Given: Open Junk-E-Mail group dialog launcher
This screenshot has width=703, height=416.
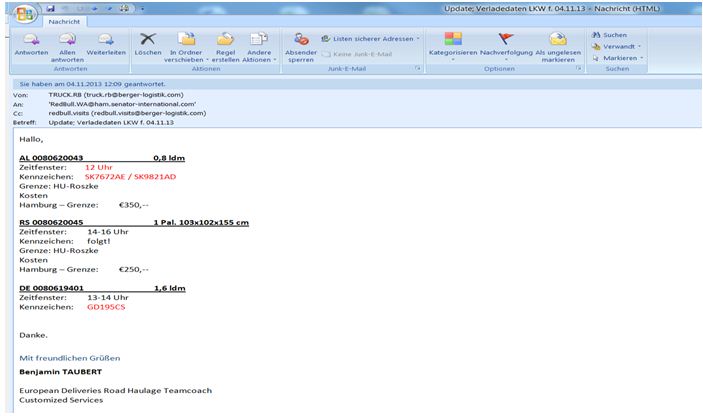Looking at the screenshot, I should point(417,69).
